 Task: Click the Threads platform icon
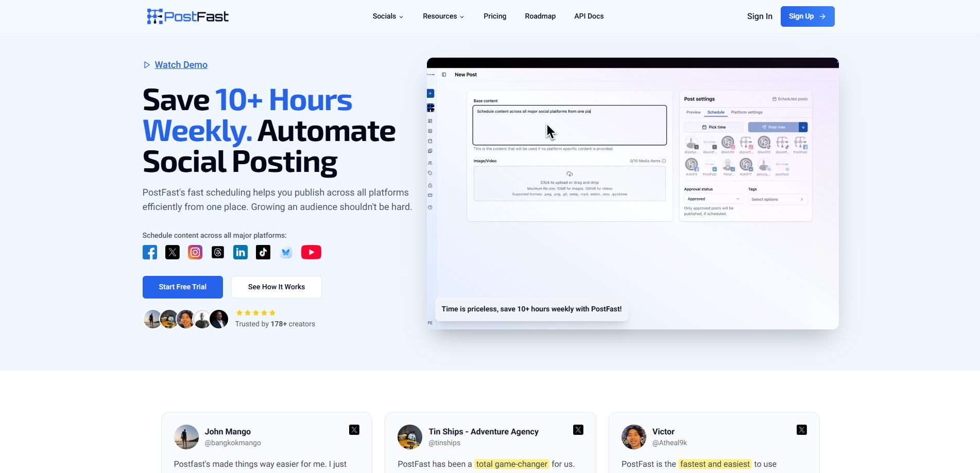tap(217, 252)
